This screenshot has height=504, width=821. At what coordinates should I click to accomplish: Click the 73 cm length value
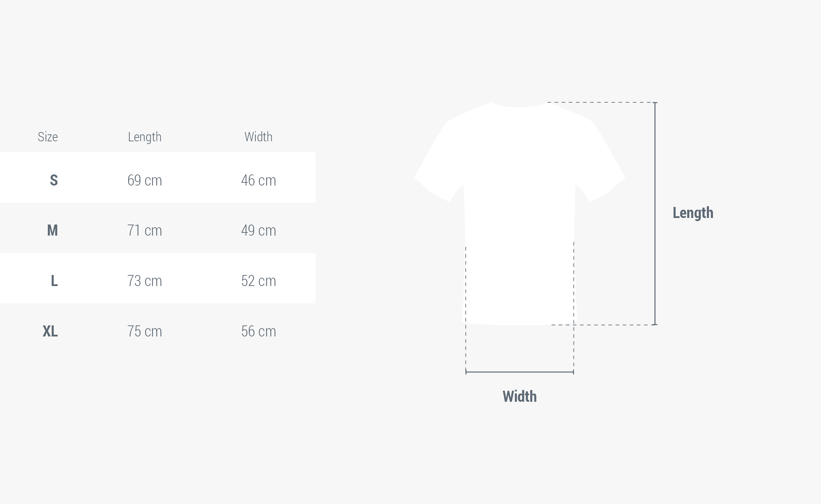[144, 281]
